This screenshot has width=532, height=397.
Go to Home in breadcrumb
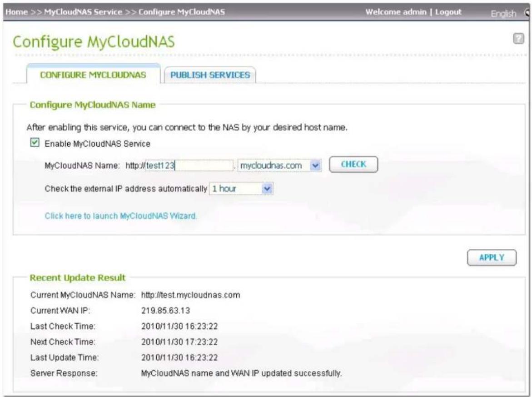pyautogui.click(x=17, y=12)
